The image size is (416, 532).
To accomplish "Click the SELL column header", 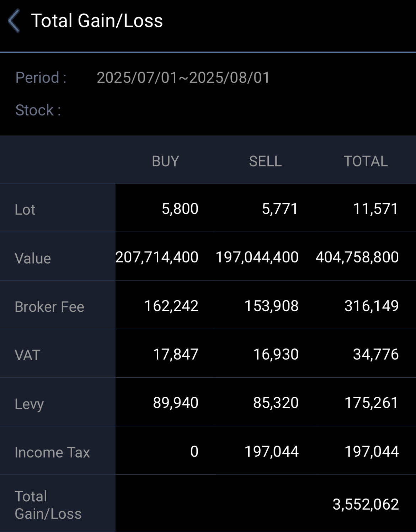I will pyautogui.click(x=265, y=161).
